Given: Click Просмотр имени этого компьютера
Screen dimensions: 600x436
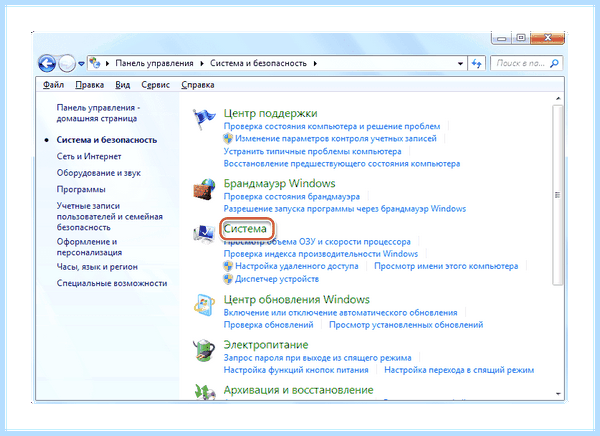Looking at the screenshot, I should click(x=446, y=266).
